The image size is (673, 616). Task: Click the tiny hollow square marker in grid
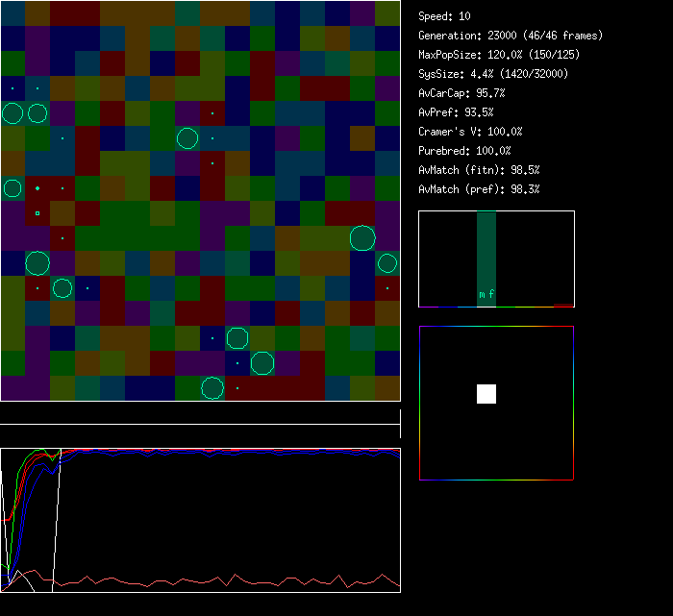coord(37,213)
